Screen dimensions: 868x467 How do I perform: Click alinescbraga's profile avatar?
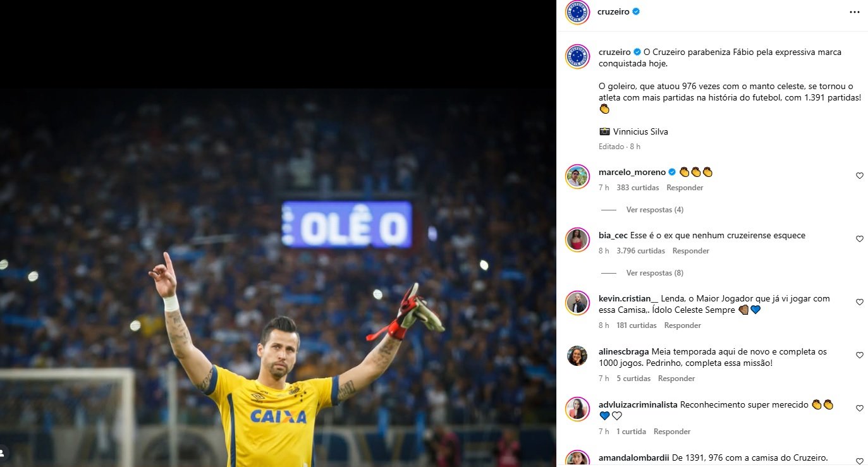(x=577, y=356)
